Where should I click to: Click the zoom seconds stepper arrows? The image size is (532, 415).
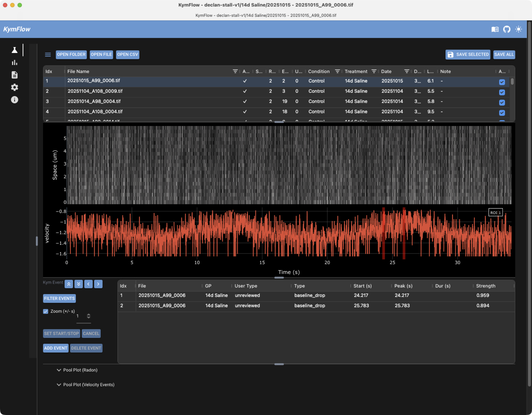(89, 316)
